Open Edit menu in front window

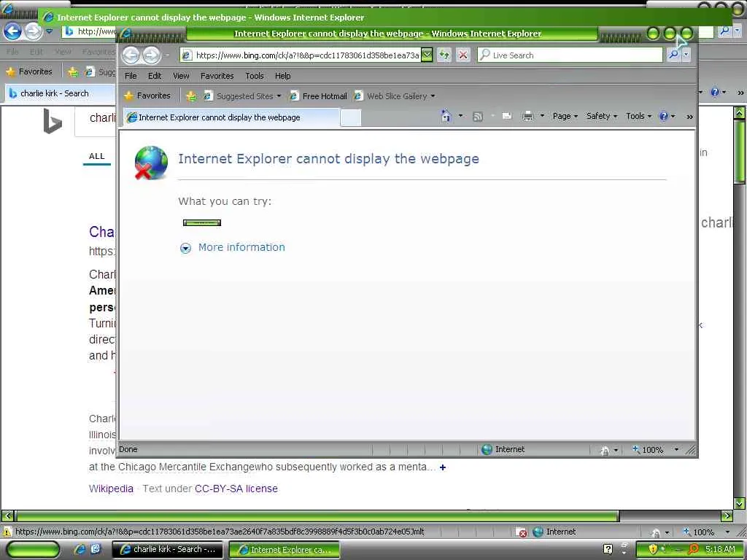(x=155, y=76)
